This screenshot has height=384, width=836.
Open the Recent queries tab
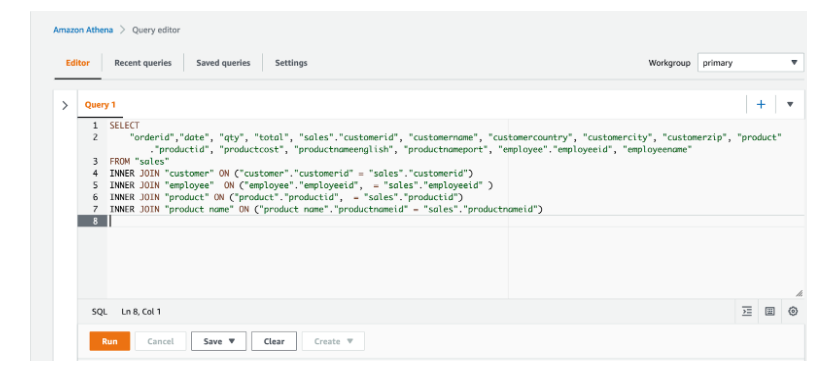pyautogui.click(x=143, y=63)
